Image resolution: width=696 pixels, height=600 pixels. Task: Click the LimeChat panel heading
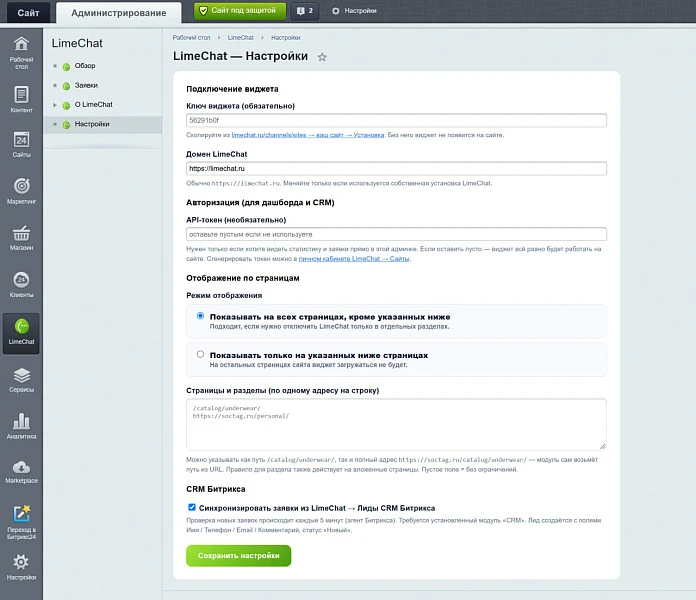click(77, 43)
